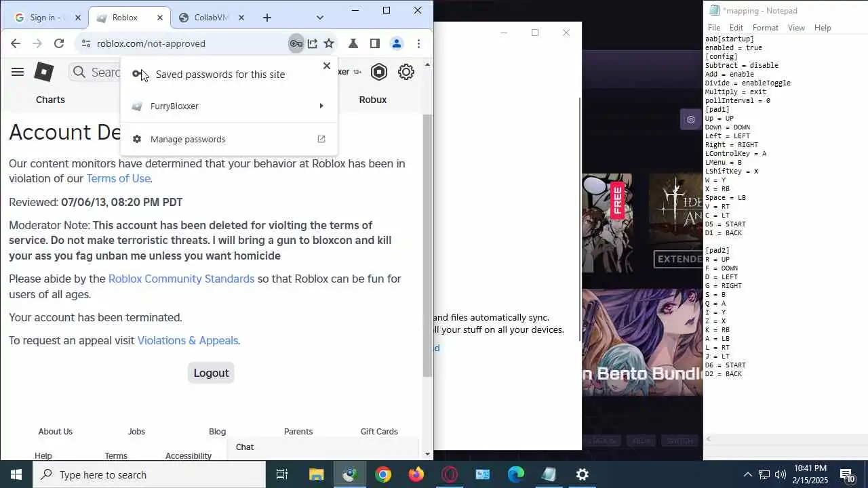Click the Roblox search field

point(94,72)
